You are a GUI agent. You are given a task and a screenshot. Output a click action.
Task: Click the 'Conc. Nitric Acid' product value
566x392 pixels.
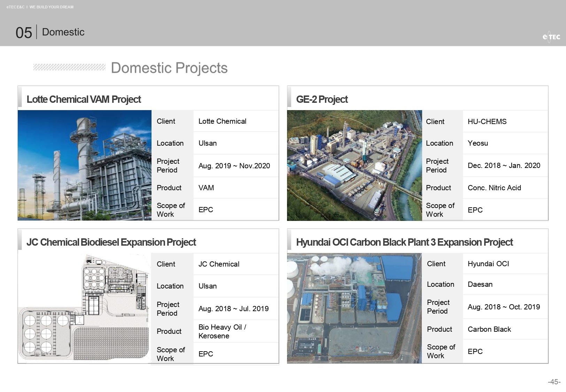pos(494,188)
